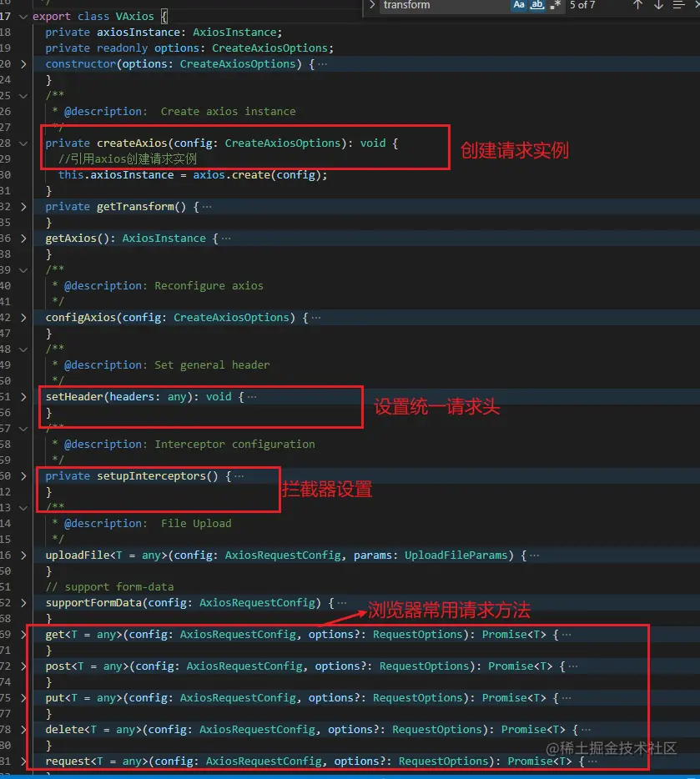Screen dimensions: 700x779
Task: Click the 'Set general header' description comment
Action: [212, 365]
